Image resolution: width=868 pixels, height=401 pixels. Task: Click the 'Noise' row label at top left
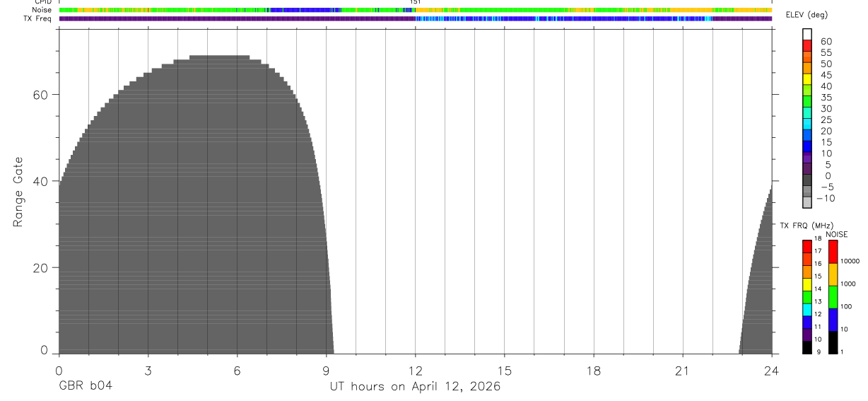[42, 10]
